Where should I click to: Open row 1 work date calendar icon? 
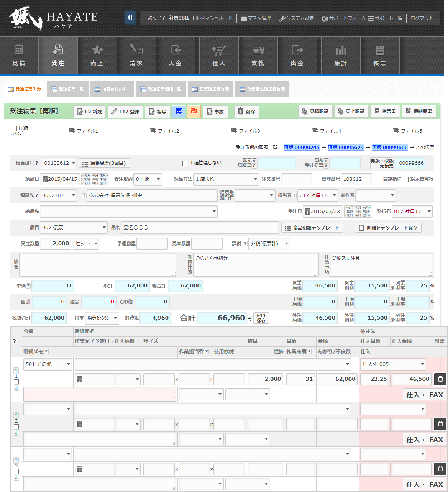[80, 380]
